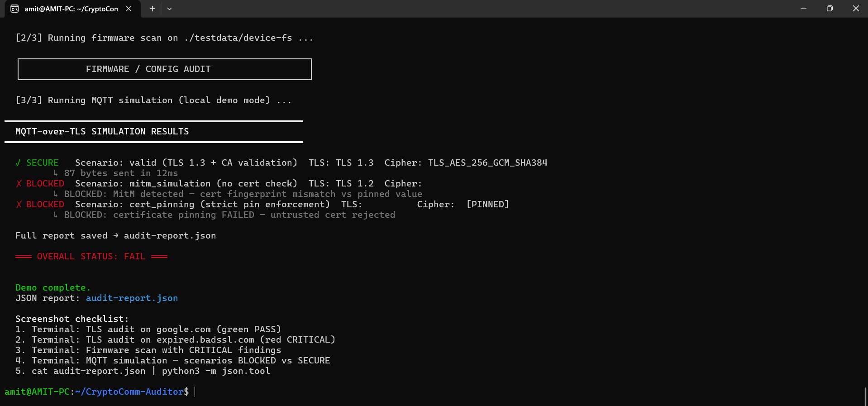868x406 pixels.
Task: Click checklist item 4 MQTT simulation line
Action: (x=173, y=360)
